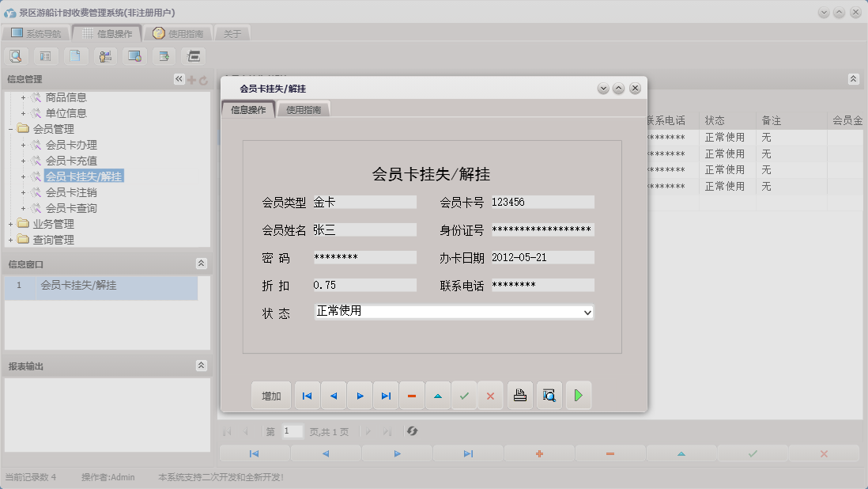Click the new document icon in toolbar
This screenshot has height=489, width=868.
pos(74,55)
